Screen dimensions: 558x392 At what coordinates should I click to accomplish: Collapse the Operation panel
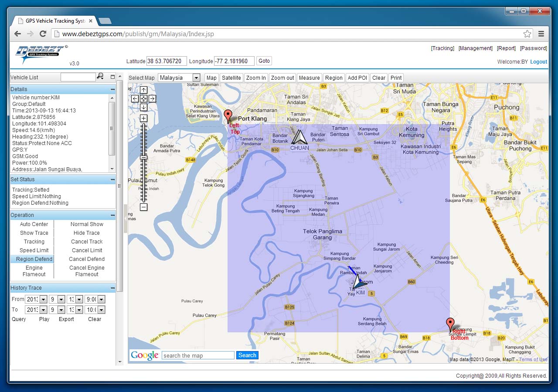[112, 215]
